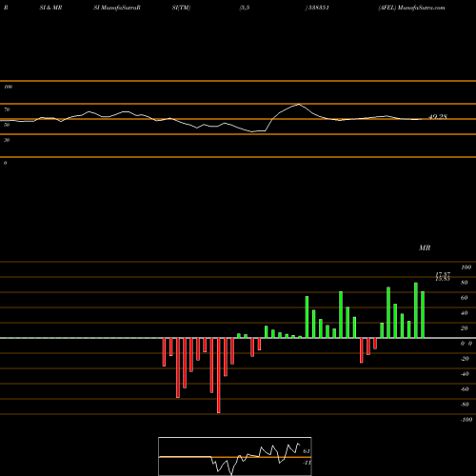476x476 pixels.
Task: Click the RSI axis label 30
Action: click(x=7, y=140)
